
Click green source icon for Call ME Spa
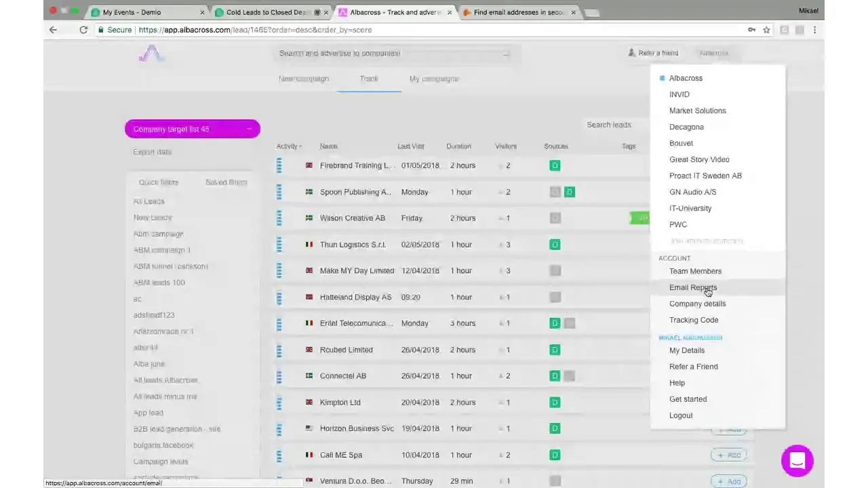555,455
